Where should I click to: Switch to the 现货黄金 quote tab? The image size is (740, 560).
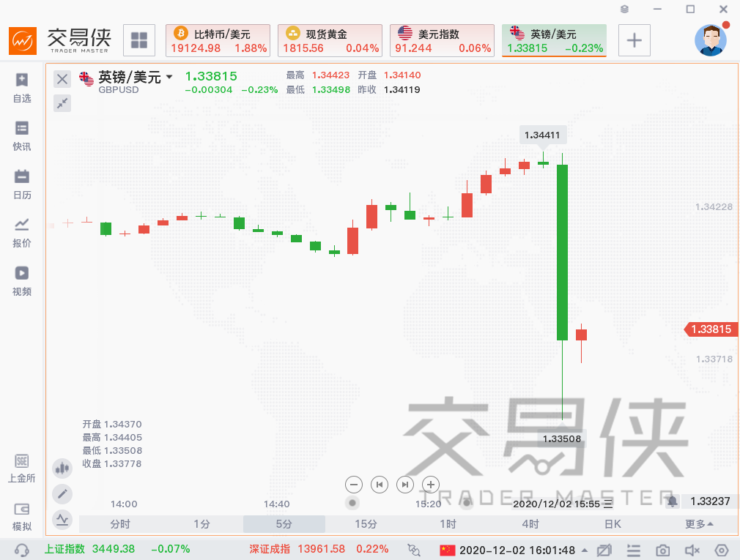point(330,40)
